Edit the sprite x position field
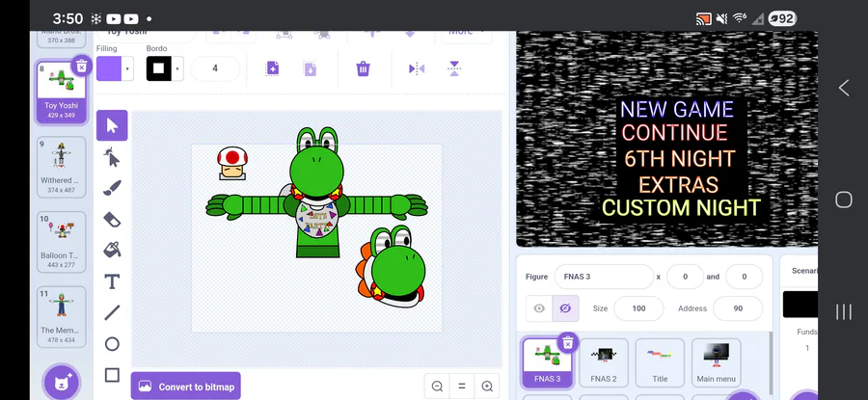 tap(685, 277)
